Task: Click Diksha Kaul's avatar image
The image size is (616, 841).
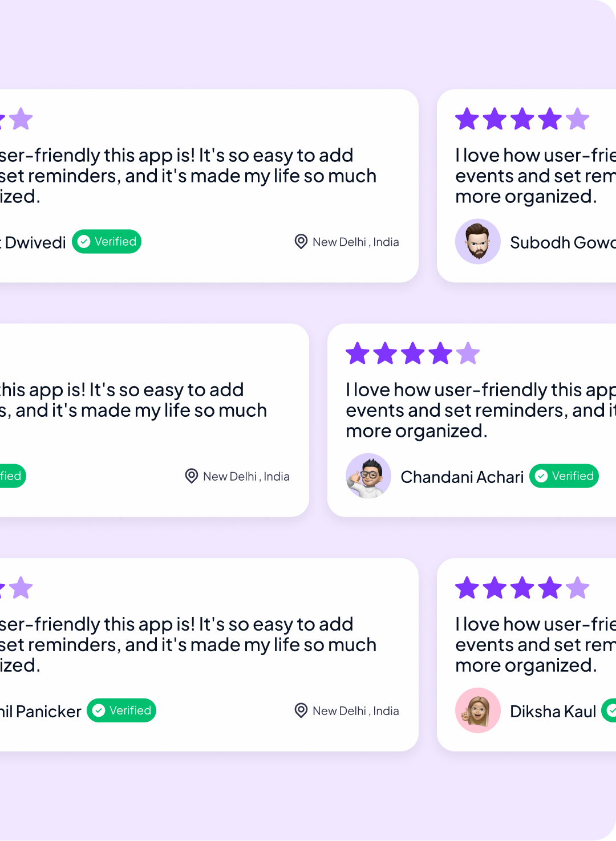Action: (477, 710)
